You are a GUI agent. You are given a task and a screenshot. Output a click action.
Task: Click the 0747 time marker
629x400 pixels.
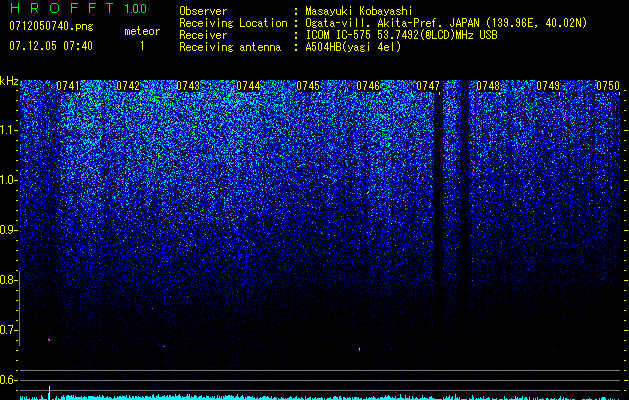click(x=428, y=86)
